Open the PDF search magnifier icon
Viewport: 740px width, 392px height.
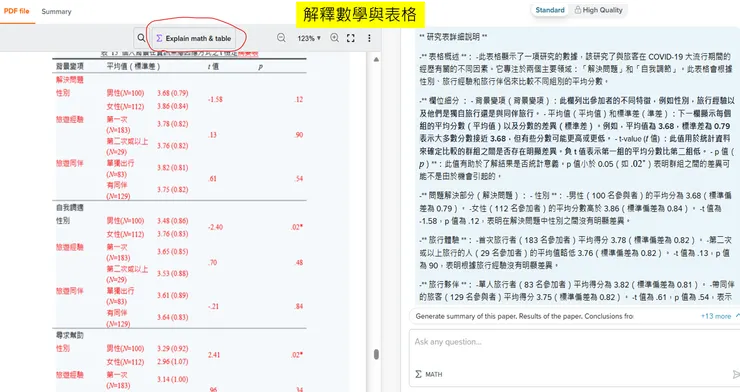click(x=141, y=38)
